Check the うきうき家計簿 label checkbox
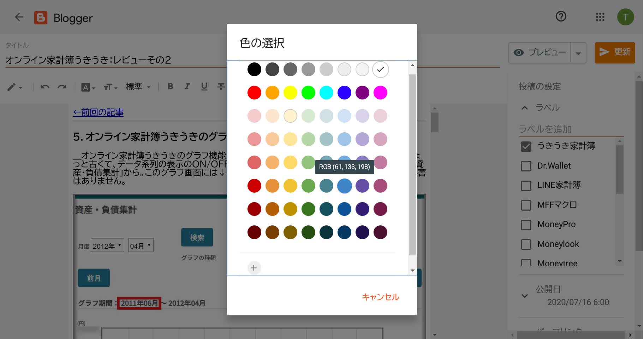 (x=526, y=146)
